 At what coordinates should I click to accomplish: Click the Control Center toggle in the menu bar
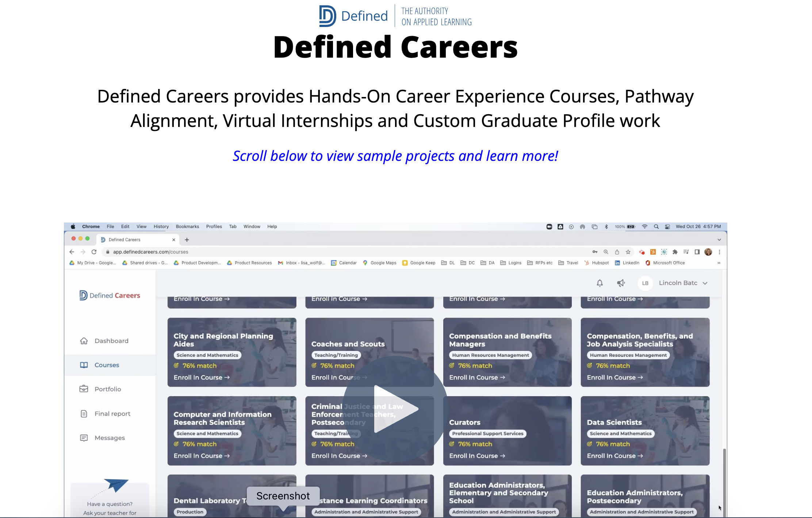[668, 227]
